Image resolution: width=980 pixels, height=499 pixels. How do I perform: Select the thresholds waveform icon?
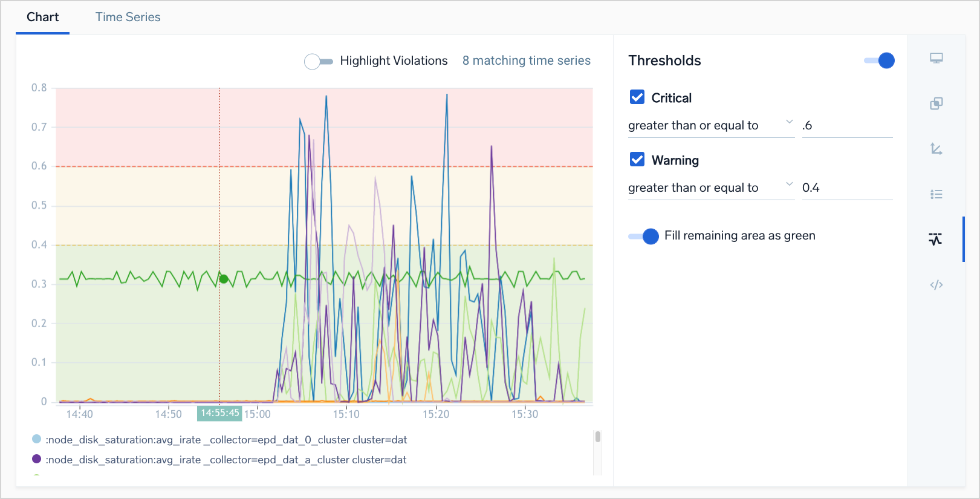[x=935, y=240]
